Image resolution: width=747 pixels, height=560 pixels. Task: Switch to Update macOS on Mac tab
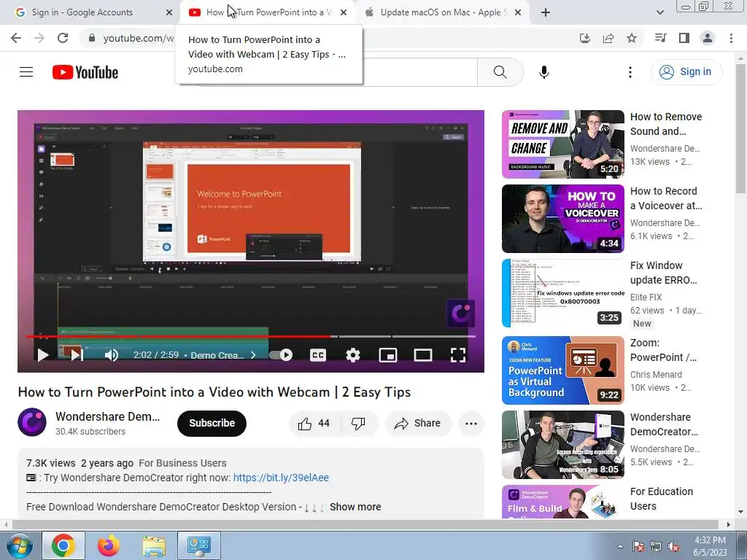point(444,12)
